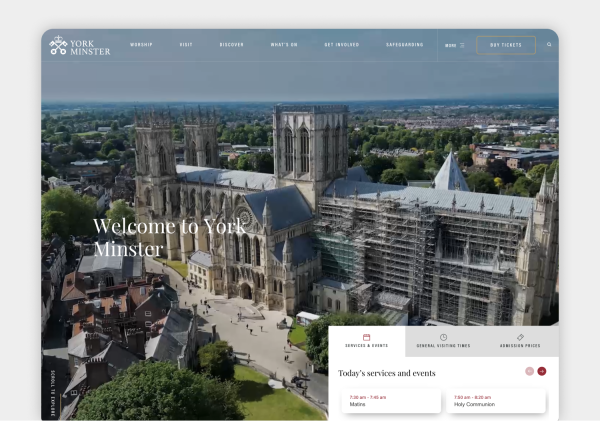Click the Buy Tickets button
The width and height of the screenshot is (600, 421).
coord(506,45)
